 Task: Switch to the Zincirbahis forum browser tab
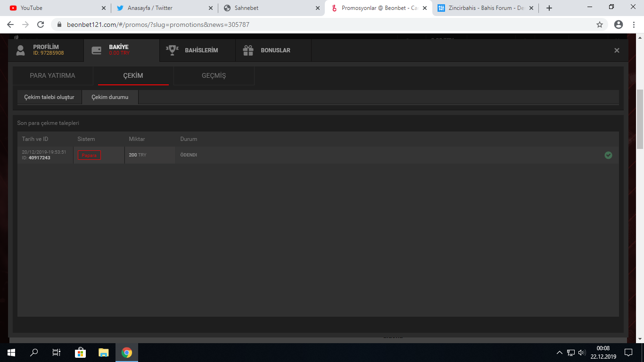(486, 8)
